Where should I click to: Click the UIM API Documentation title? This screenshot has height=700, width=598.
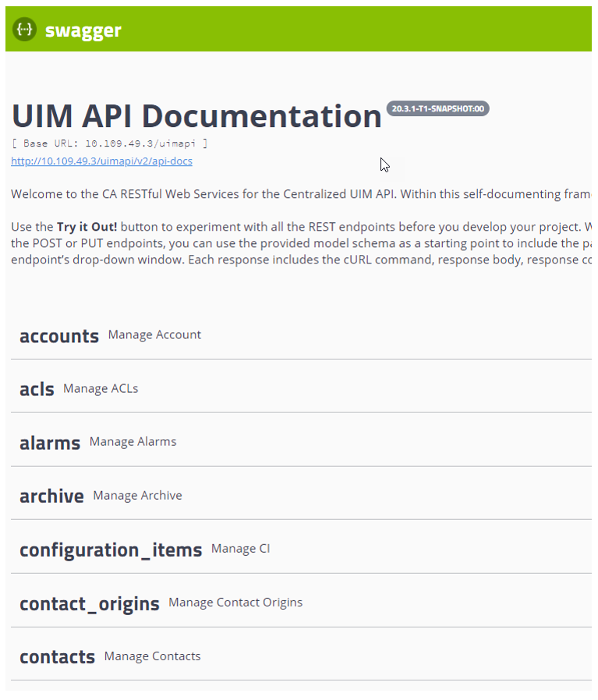pos(196,116)
